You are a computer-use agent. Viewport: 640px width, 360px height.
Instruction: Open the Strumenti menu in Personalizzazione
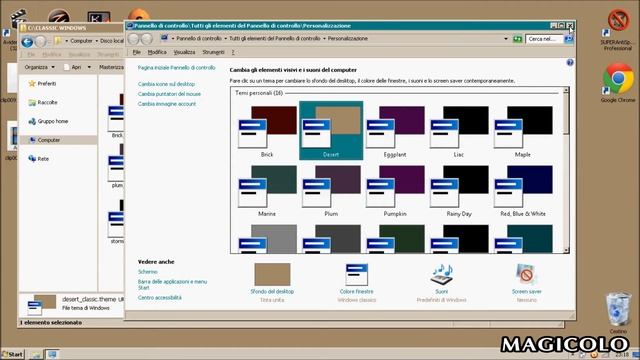click(213, 52)
